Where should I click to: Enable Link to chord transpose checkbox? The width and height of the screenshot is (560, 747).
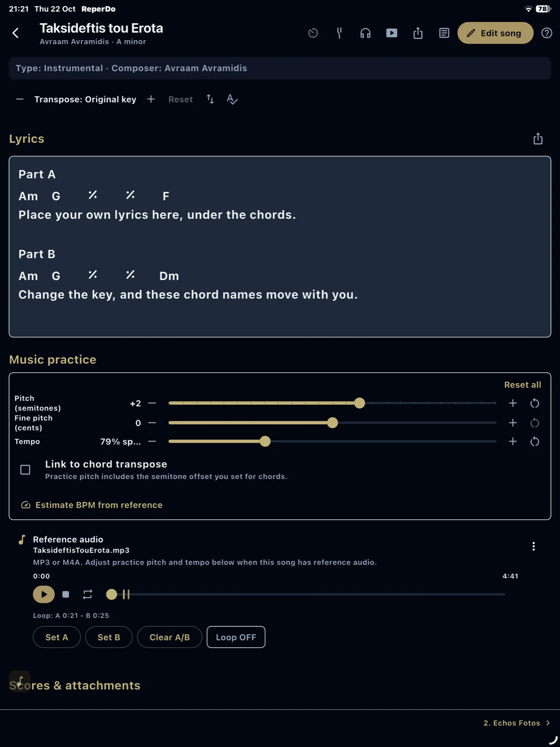25,470
